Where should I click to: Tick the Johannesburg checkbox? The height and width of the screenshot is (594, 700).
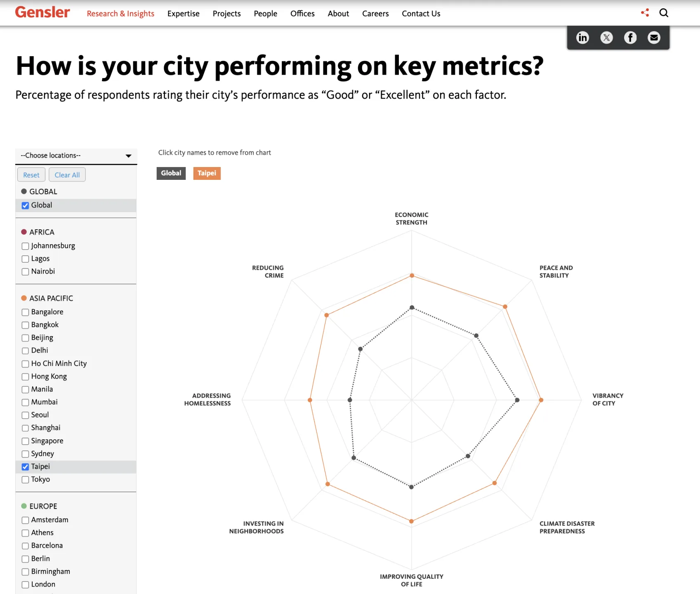click(26, 246)
